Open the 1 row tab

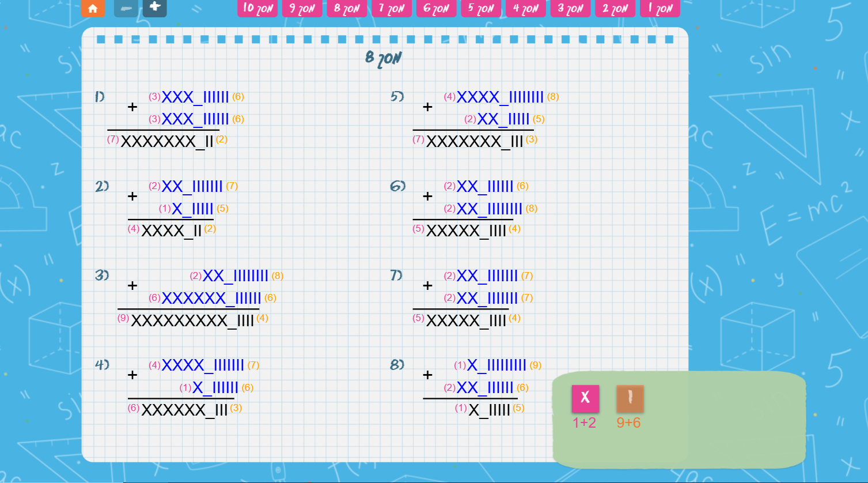(660, 8)
